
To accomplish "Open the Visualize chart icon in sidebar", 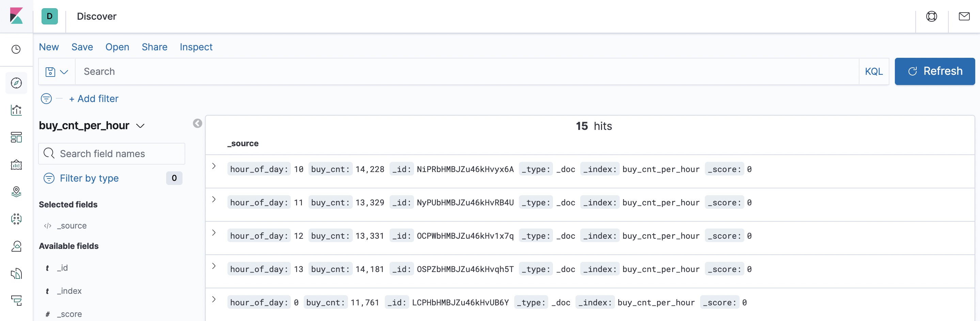I will 16,110.
